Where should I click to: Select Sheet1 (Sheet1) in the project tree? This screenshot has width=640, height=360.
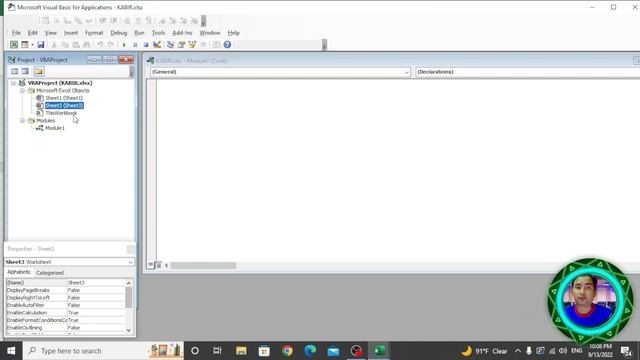pyautogui.click(x=64, y=98)
